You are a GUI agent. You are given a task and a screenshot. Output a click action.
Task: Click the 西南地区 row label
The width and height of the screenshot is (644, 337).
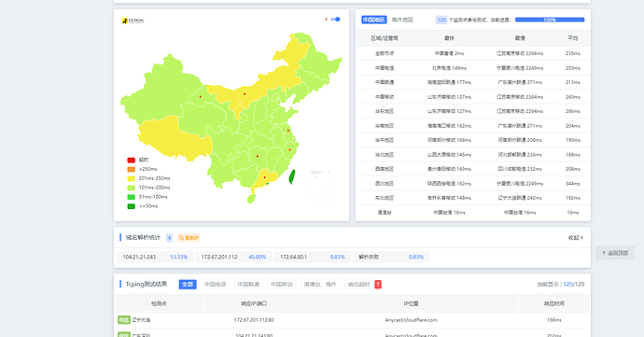(x=385, y=169)
